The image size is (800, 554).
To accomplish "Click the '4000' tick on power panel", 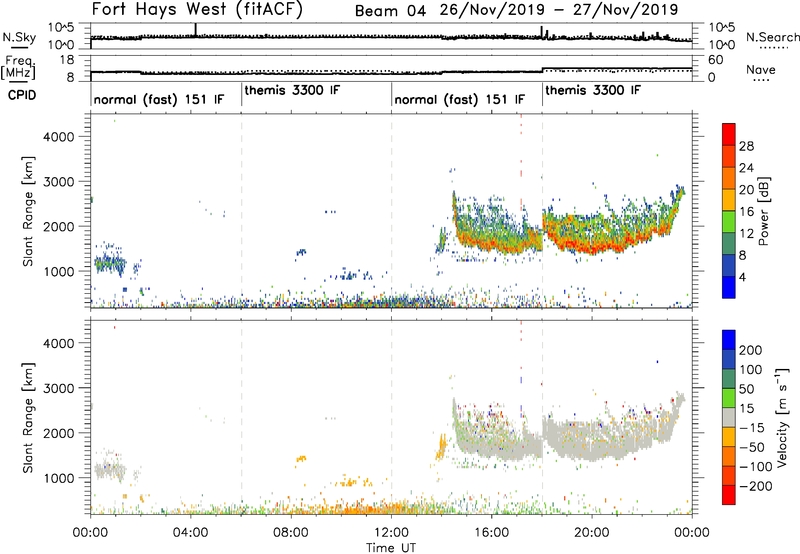I will pyautogui.click(x=59, y=136).
